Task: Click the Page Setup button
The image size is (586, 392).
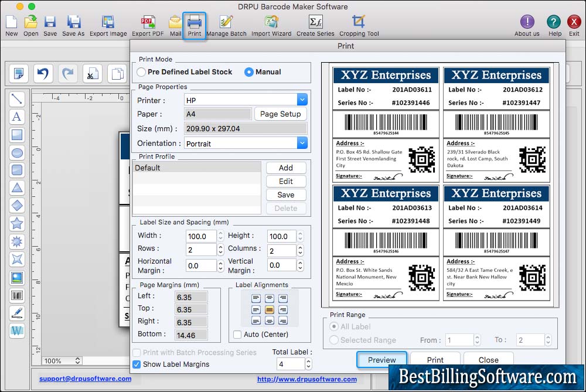Action: [280, 114]
